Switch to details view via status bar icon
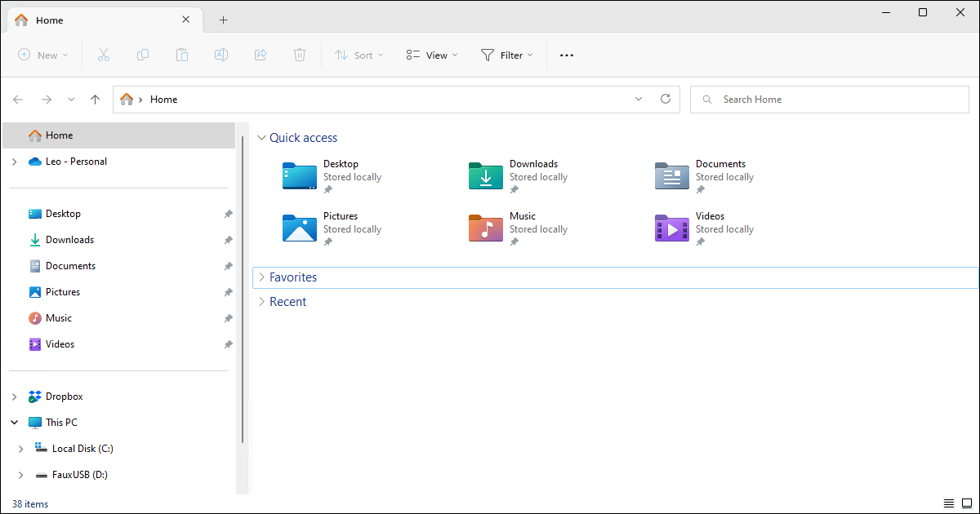Image resolution: width=980 pixels, height=514 pixels. point(948,503)
